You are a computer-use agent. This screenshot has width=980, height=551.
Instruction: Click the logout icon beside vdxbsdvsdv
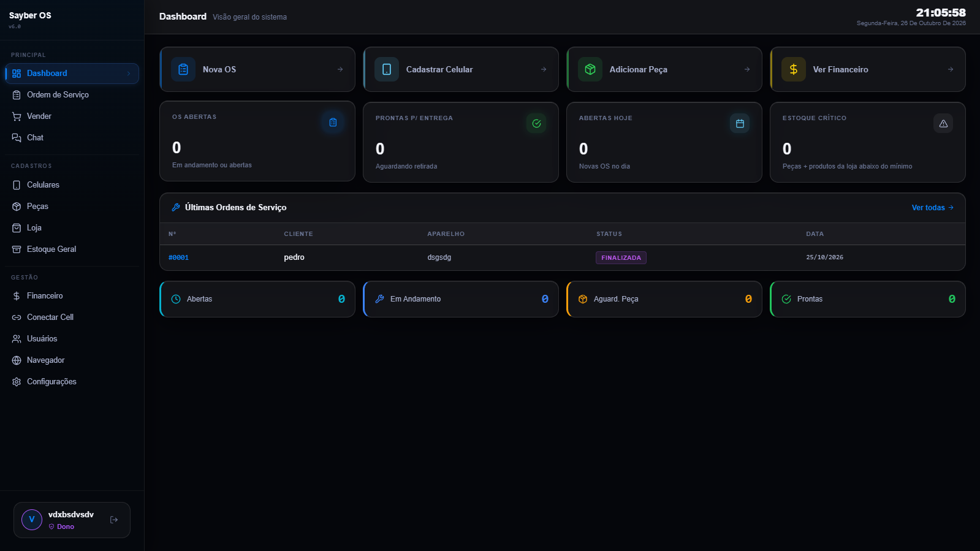click(114, 520)
